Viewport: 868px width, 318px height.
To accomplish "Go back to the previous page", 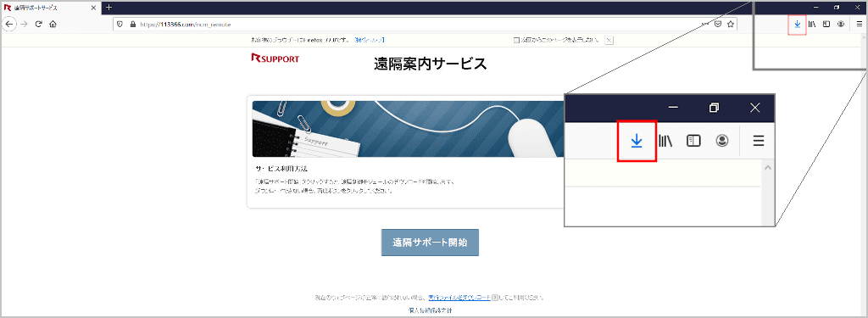I will coord(9,24).
